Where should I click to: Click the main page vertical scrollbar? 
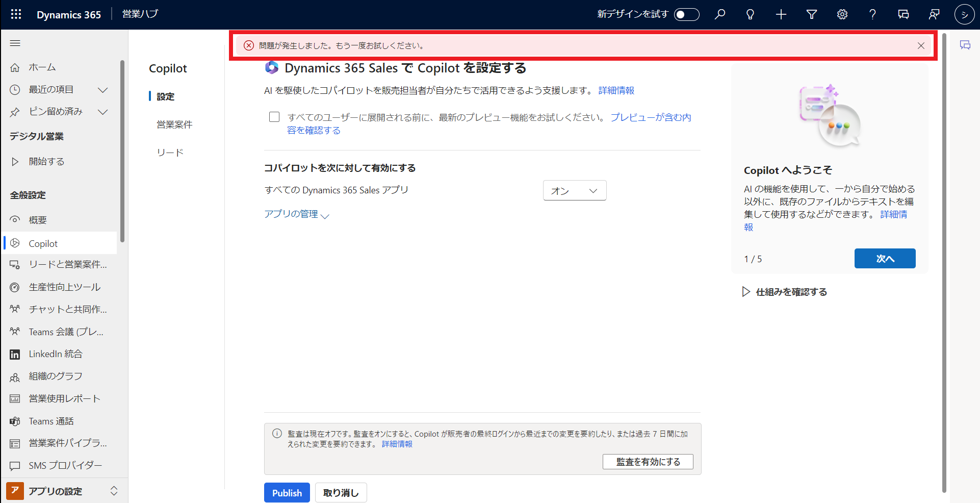(944, 263)
